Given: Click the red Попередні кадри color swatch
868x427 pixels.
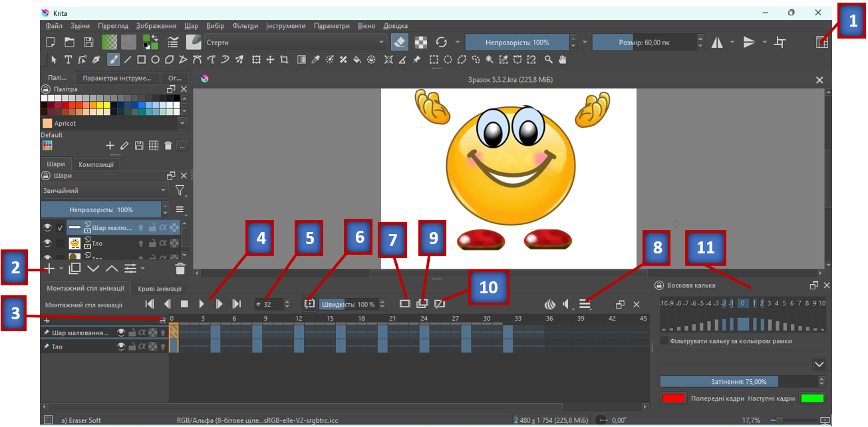Looking at the screenshot, I should 673,398.
